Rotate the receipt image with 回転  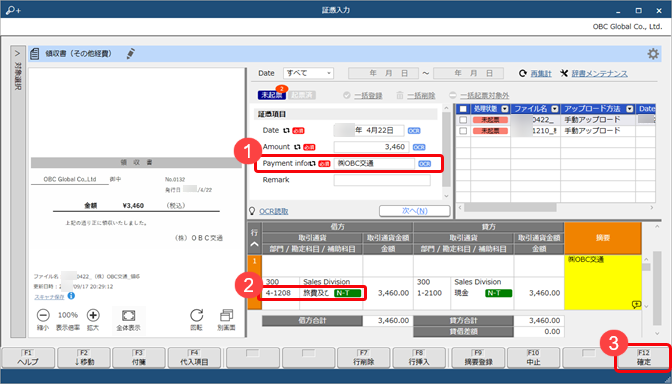pos(196,315)
